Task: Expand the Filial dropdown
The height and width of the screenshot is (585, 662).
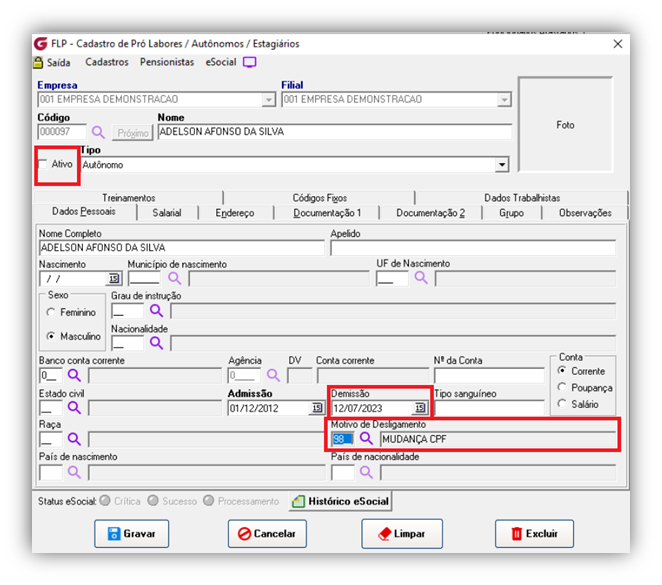Action: pyautogui.click(x=504, y=100)
